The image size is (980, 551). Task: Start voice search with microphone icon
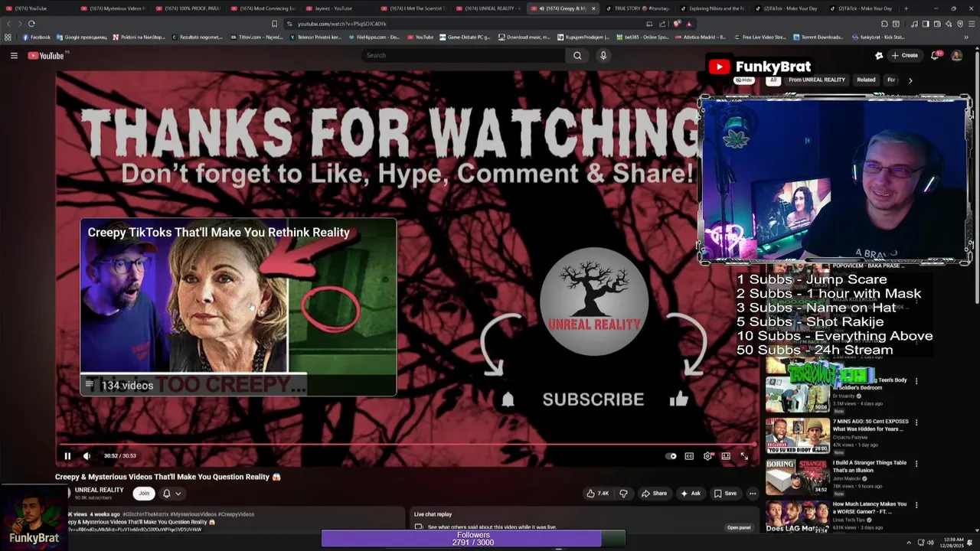[x=603, y=55]
